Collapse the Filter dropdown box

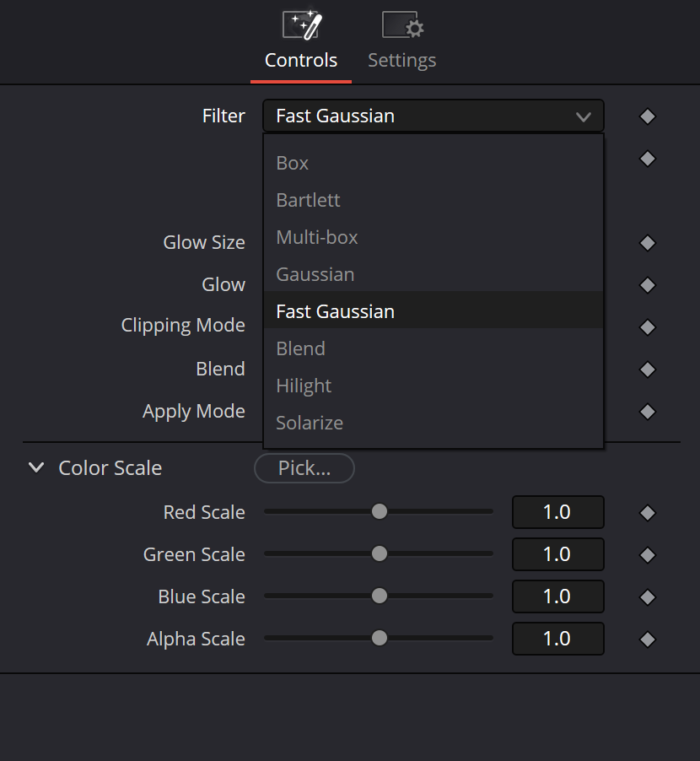pos(433,116)
